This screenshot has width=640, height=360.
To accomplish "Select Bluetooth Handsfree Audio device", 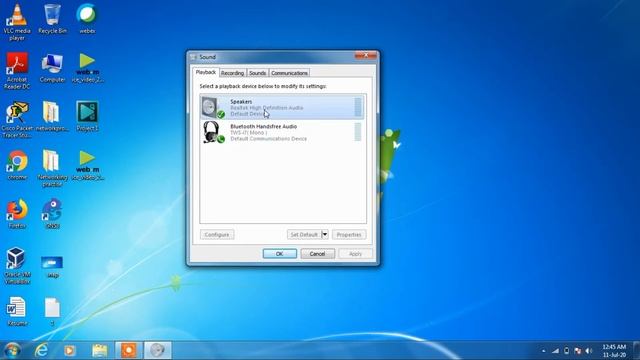I will (282, 132).
